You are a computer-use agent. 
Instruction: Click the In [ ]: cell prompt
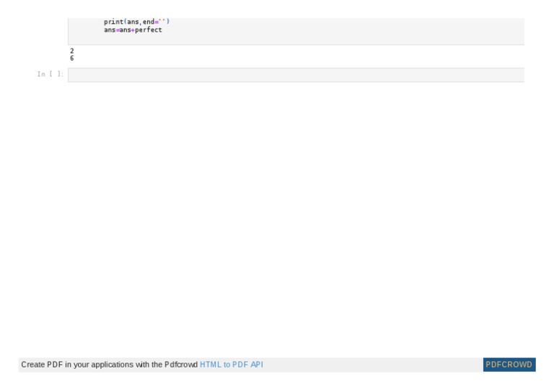pos(50,74)
